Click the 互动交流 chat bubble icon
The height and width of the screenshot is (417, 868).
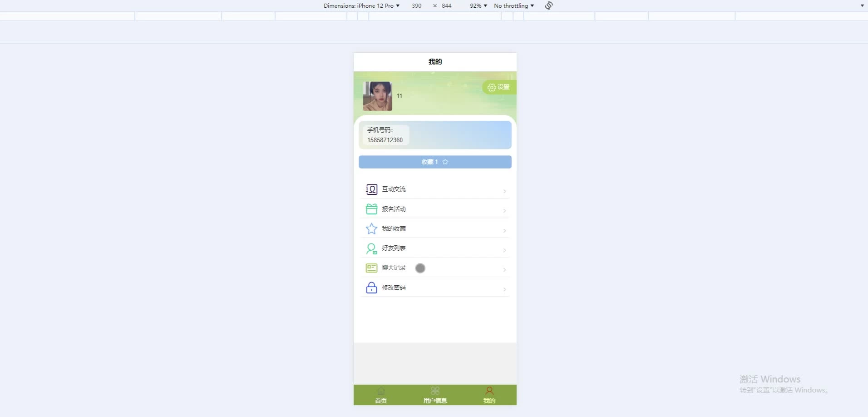point(371,189)
